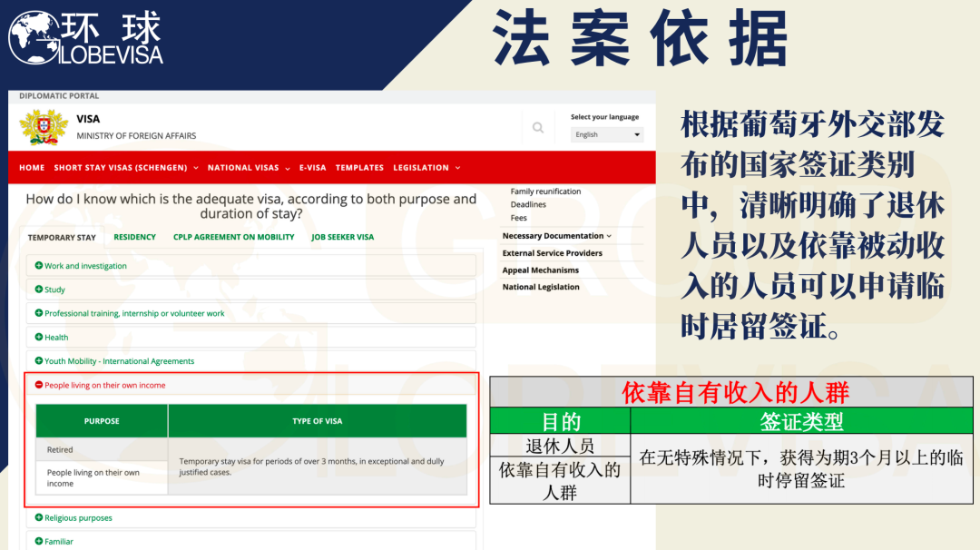Open External Service Providers link
This screenshot has width=980, height=550.
[x=553, y=253]
